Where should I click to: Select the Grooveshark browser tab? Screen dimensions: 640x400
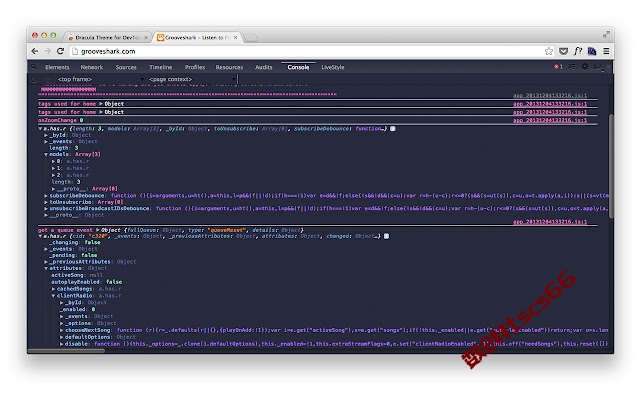196,37
